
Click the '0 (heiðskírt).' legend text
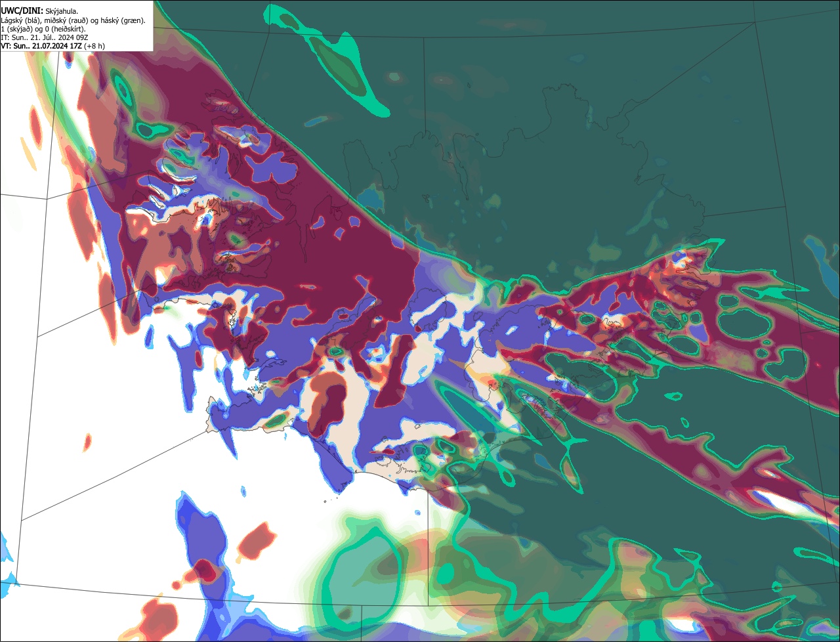point(65,30)
